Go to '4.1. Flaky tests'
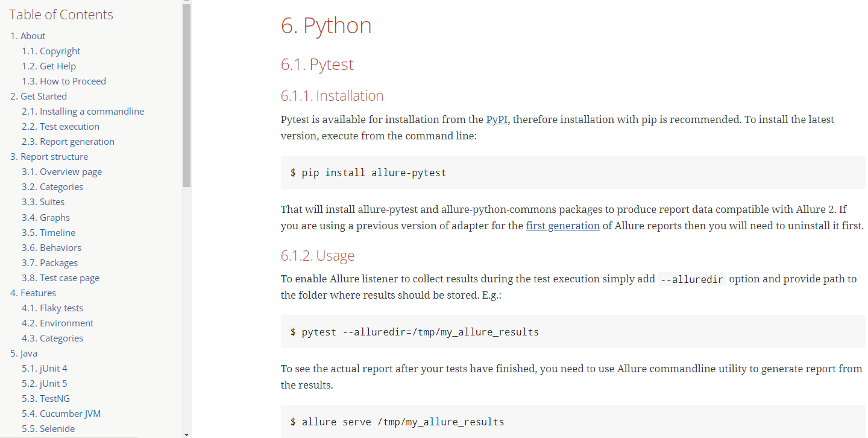Screen dimensions: 868x438 click(52, 308)
